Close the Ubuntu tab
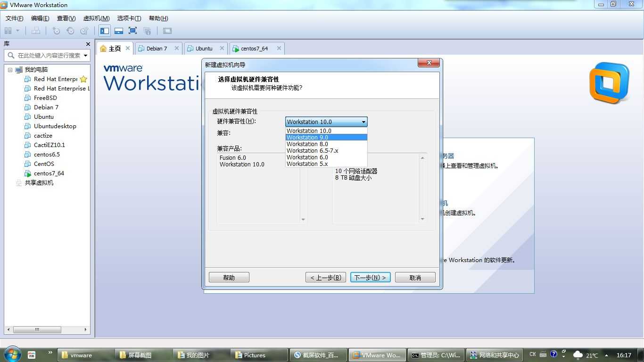The width and height of the screenshot is (644, 362). pos(222,48)
